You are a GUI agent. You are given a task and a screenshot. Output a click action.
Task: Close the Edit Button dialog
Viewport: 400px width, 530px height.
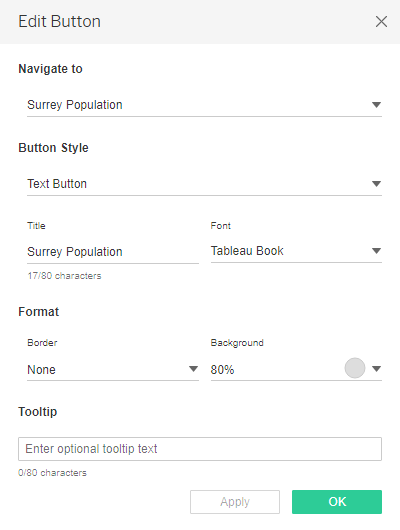pos(381,22)
